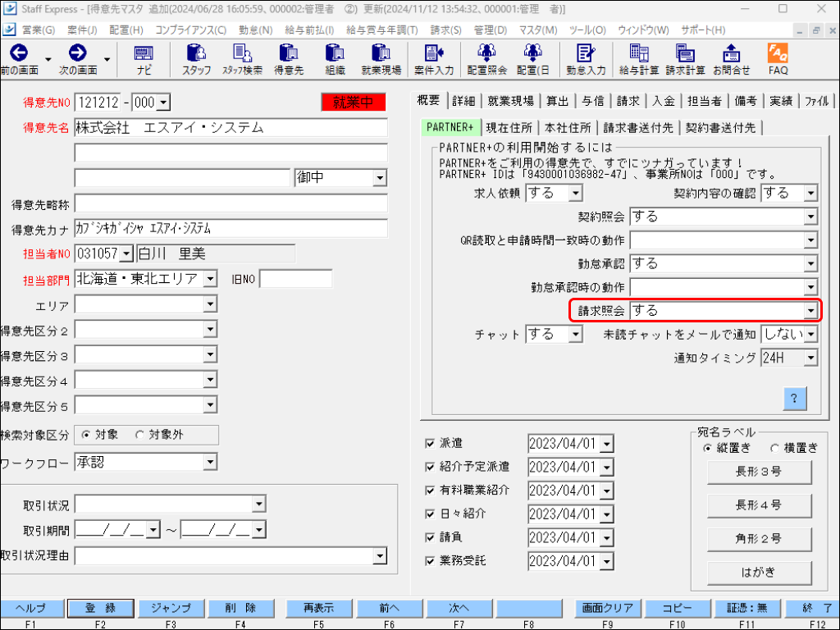
Task: Toggle the 派遣 checkbox
Action: (x=429, y=443)
